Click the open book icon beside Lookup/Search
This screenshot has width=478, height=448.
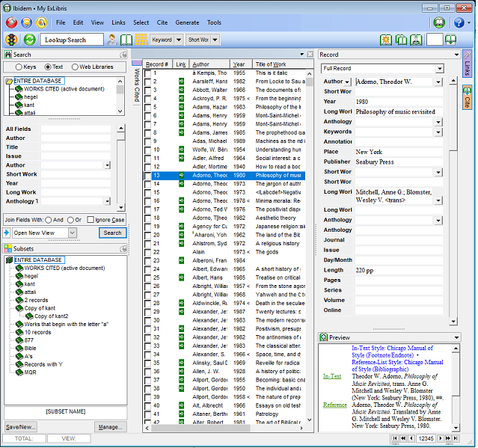click(128, 40)
